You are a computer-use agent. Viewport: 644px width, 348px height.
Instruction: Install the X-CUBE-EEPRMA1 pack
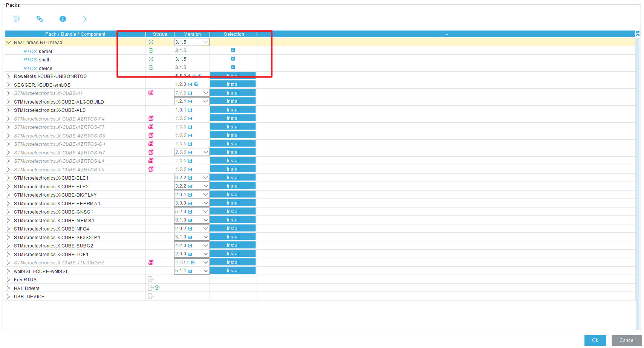tap(233, 203)
